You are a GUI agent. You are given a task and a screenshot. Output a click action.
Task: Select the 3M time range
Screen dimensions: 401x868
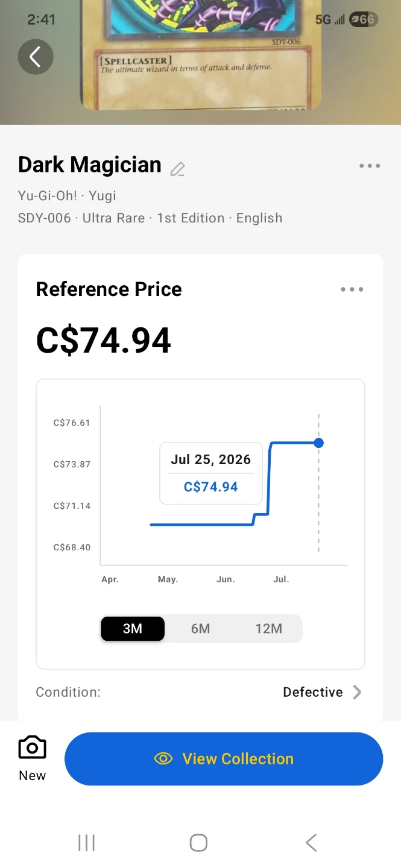tap(133, 629)
